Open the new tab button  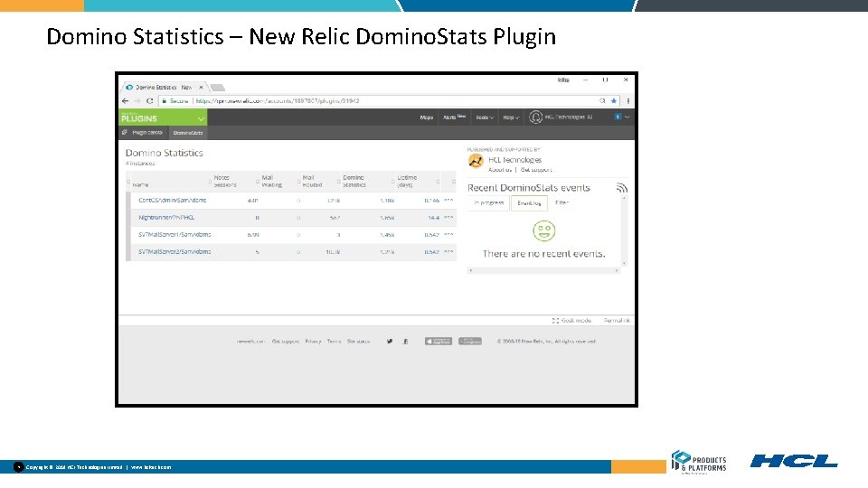218,88
